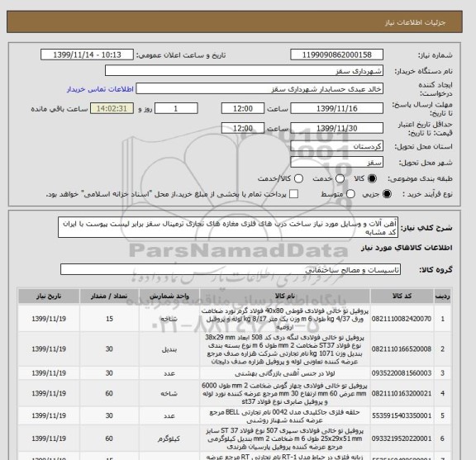Click the announcement date field 1399/11/14 - 10:13
The height and width of the screenshot is (460, 476).
[87, 55]
